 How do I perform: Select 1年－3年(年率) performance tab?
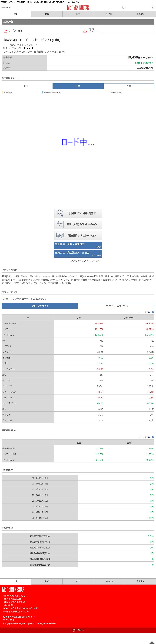point(40,306)
